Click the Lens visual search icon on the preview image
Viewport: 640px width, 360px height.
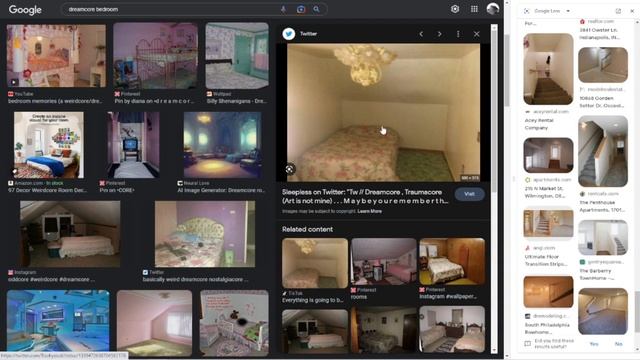(289, 169)
